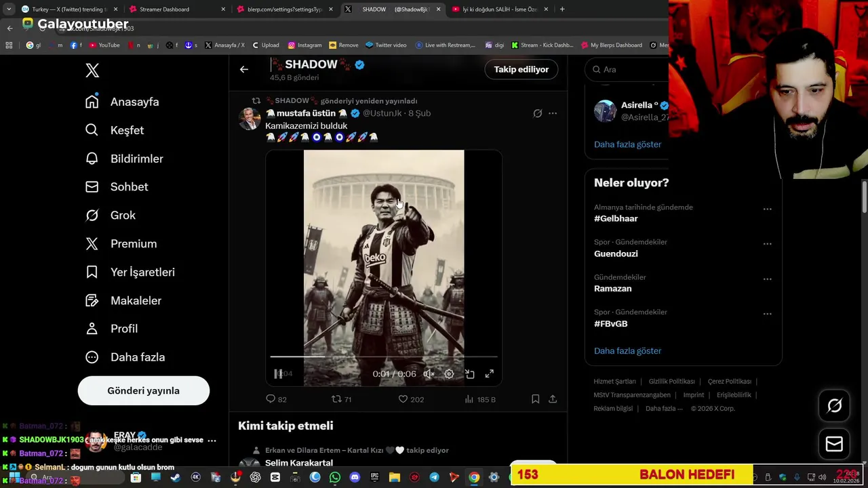
Task: Open a new browser tab
Action: click(562, 9)
